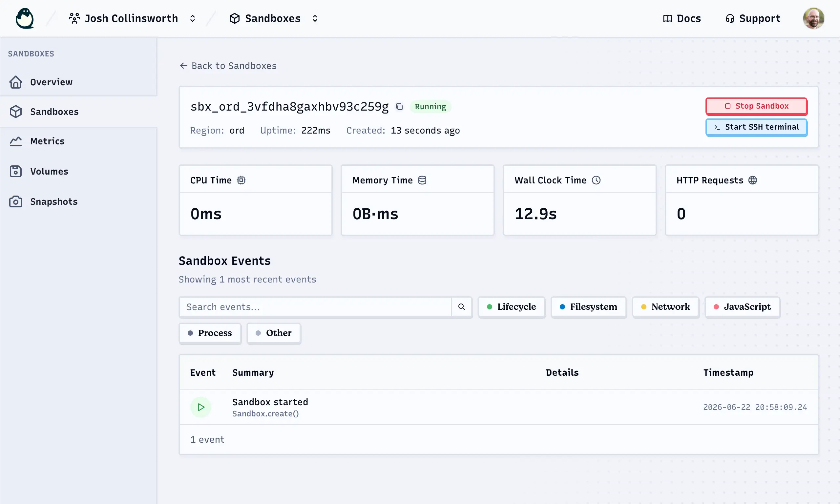Viewport: 840px width, 504px height.
Task: Open Snapshots in the sidebar
Action: pyautogui.click(x=78, y=201)
